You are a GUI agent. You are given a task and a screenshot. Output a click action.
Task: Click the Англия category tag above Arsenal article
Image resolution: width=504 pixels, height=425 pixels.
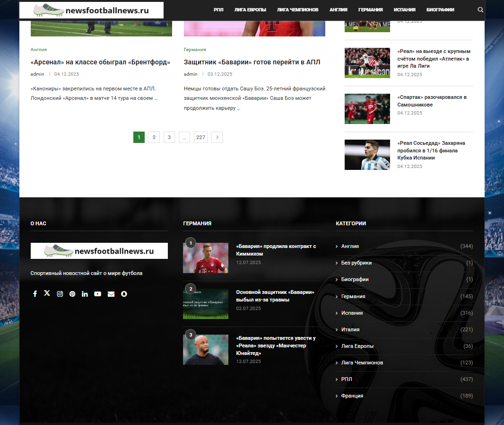[x=39, y=50]
